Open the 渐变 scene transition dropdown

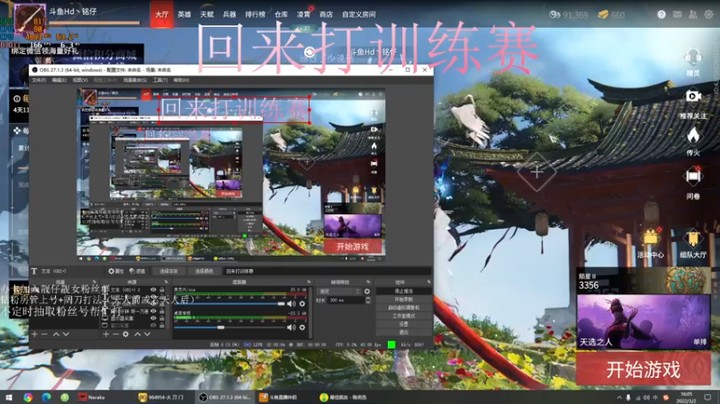340,291
